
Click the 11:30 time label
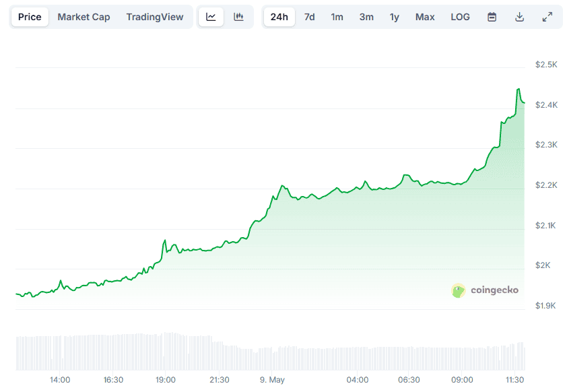point(514,380)
